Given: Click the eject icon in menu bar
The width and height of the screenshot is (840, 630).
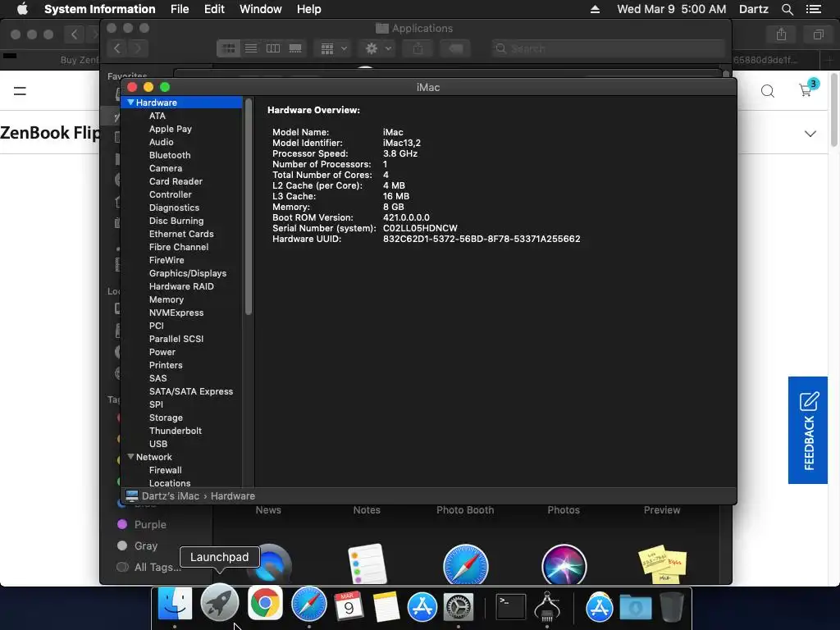Looking at the screenshot, I should click(x=595, y=9).
